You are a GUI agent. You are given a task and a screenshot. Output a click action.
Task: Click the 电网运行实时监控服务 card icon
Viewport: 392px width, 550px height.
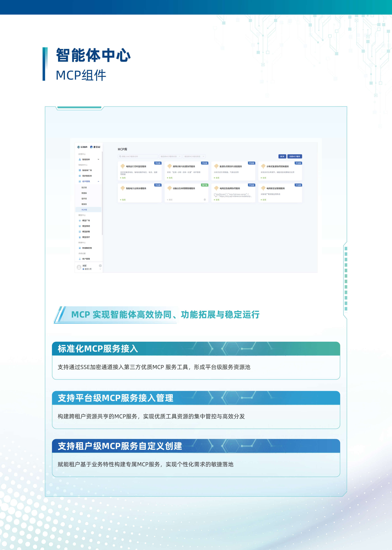pos(122,166)
